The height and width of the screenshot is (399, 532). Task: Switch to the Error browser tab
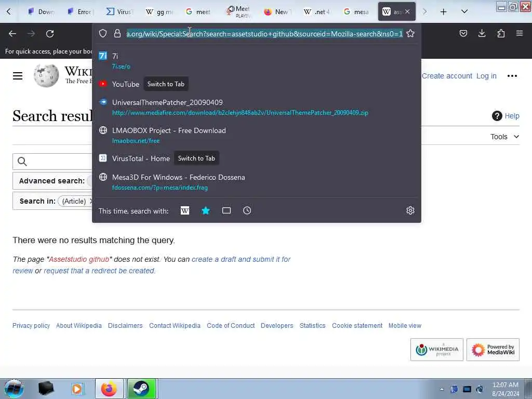click(x=81, y=12)
